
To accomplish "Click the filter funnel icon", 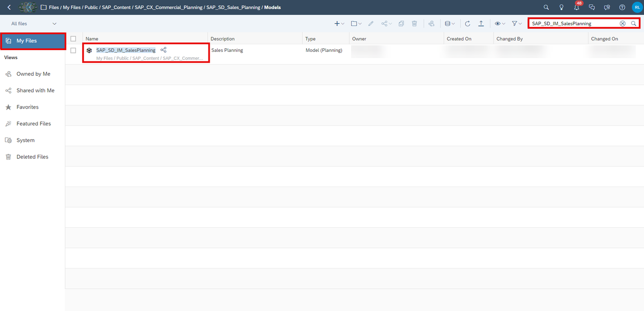I will (514, 23).
